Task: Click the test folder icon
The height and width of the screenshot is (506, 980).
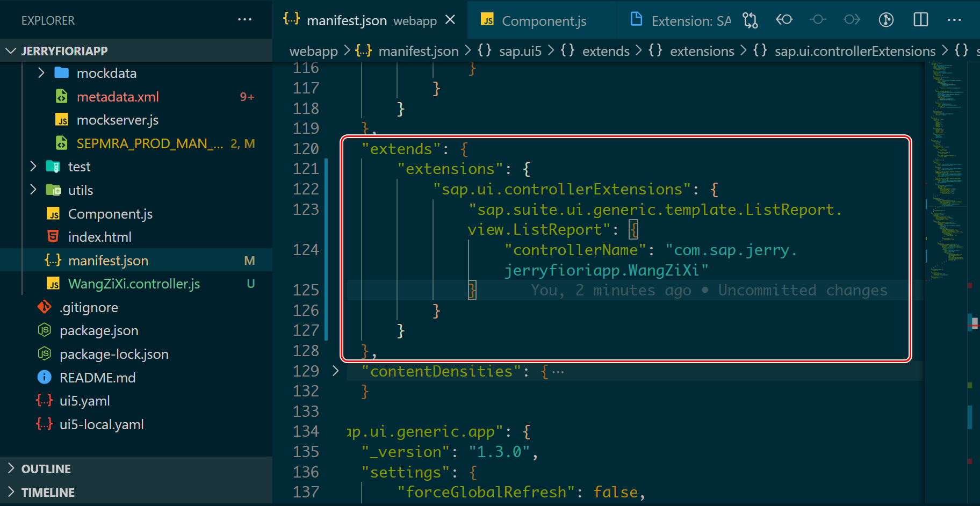Action: pos(53,167)
